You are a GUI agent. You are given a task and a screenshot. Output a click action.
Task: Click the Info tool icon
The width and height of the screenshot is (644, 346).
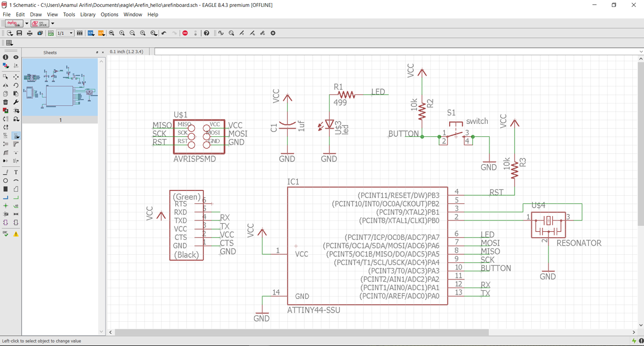click(5, 57)
